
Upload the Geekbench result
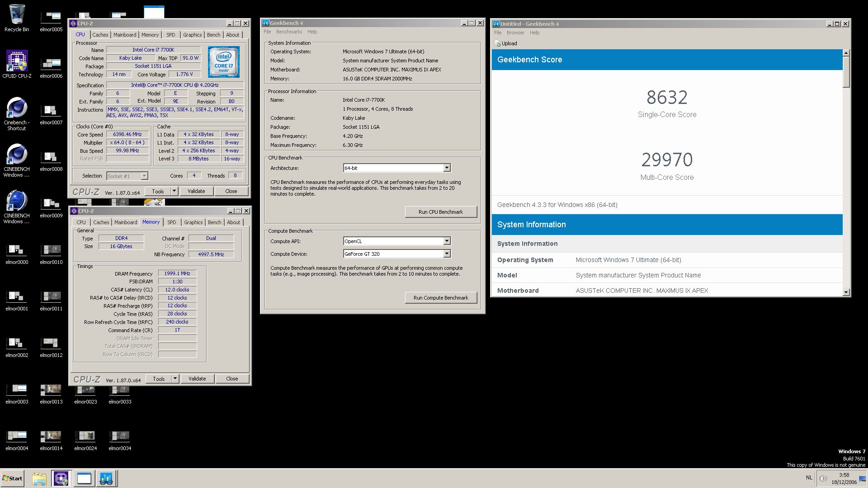(506, 43)
